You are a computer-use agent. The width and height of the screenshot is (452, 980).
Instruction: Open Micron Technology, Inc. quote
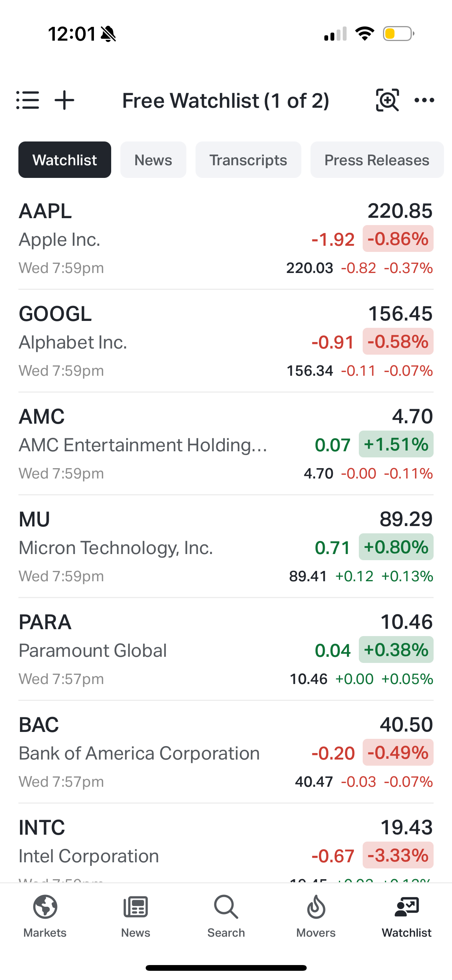pyautogui.click(x=153, y=547)
